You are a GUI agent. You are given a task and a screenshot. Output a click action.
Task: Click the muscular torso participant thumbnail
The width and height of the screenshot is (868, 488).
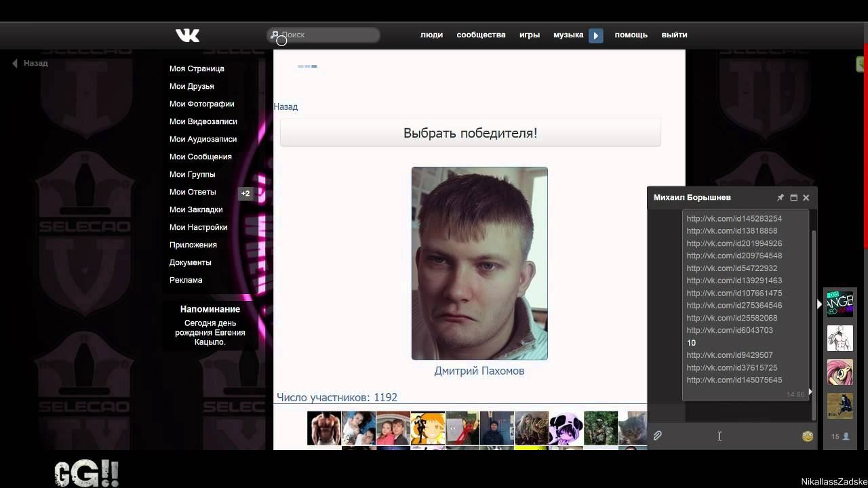324,428
